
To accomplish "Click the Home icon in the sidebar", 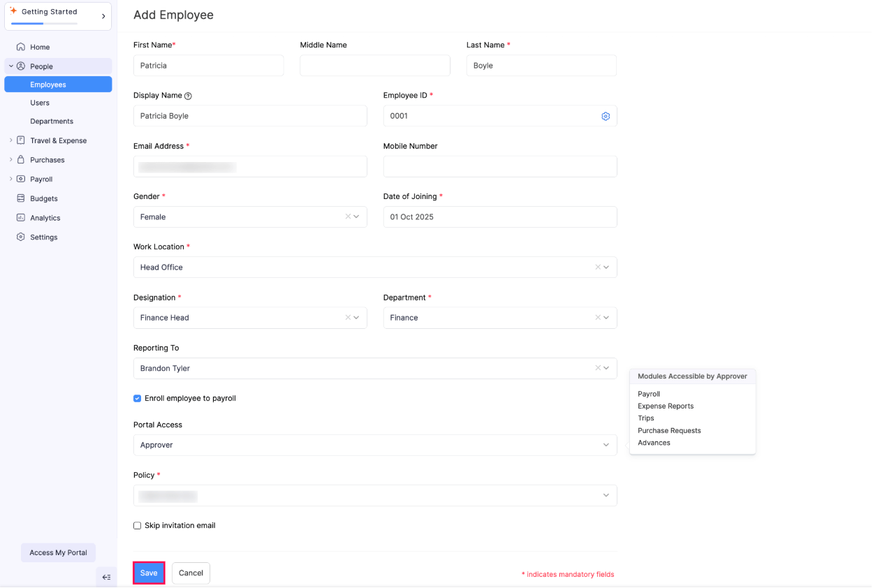I will 21,47.
